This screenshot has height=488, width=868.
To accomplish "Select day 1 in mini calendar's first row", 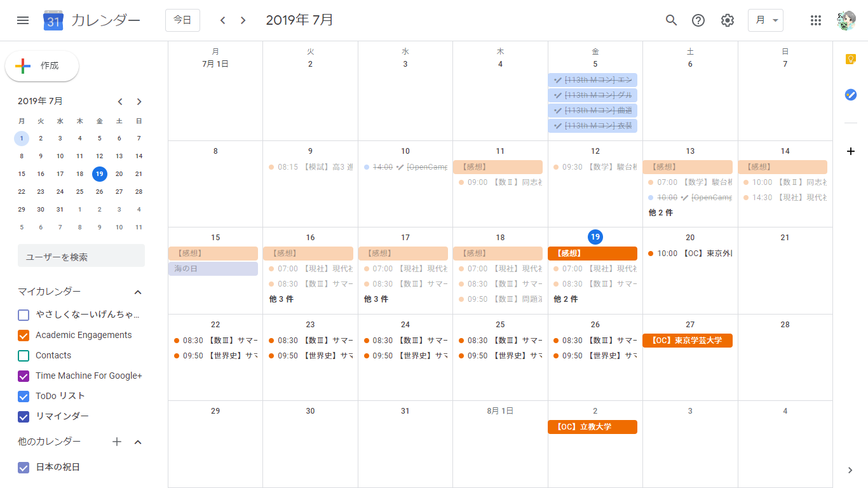I will pyautogui.click(x=22, y=139).
